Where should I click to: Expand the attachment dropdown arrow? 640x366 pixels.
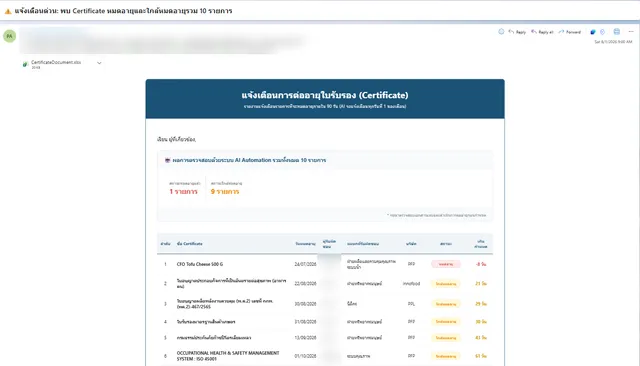99,63
